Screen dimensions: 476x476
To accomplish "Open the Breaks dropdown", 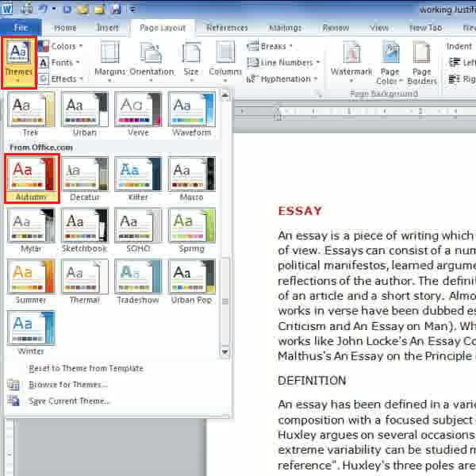I will pos(270,46).
